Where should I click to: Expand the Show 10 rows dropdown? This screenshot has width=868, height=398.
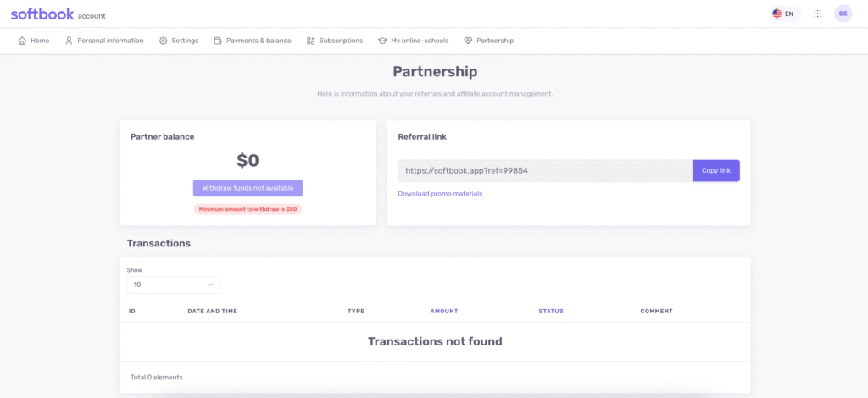pos(174,285)
